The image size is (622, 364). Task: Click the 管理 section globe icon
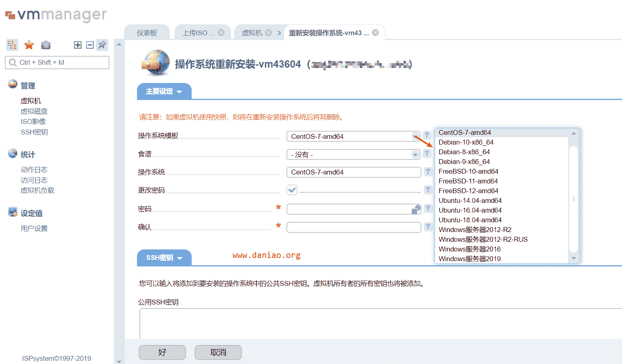point(13,84)
